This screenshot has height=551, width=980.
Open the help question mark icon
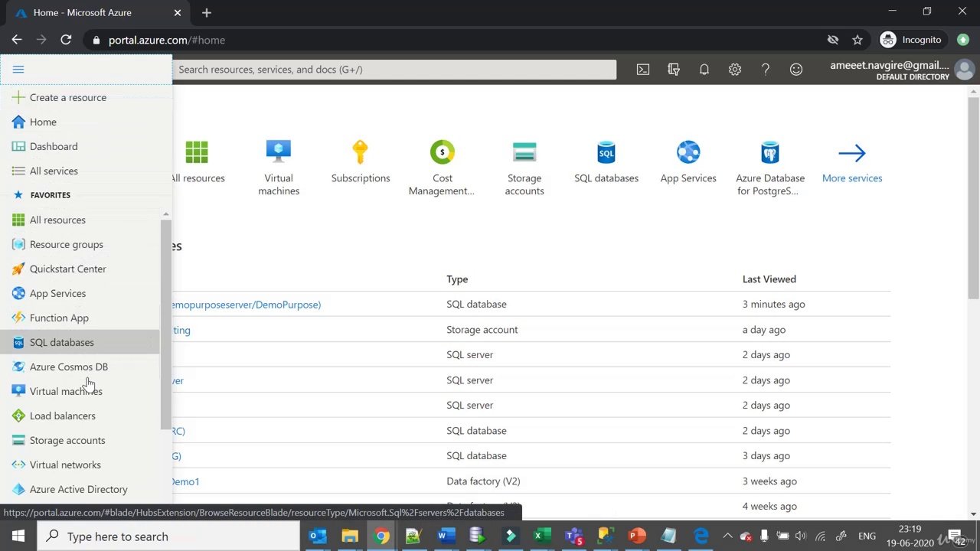[766, 70]
